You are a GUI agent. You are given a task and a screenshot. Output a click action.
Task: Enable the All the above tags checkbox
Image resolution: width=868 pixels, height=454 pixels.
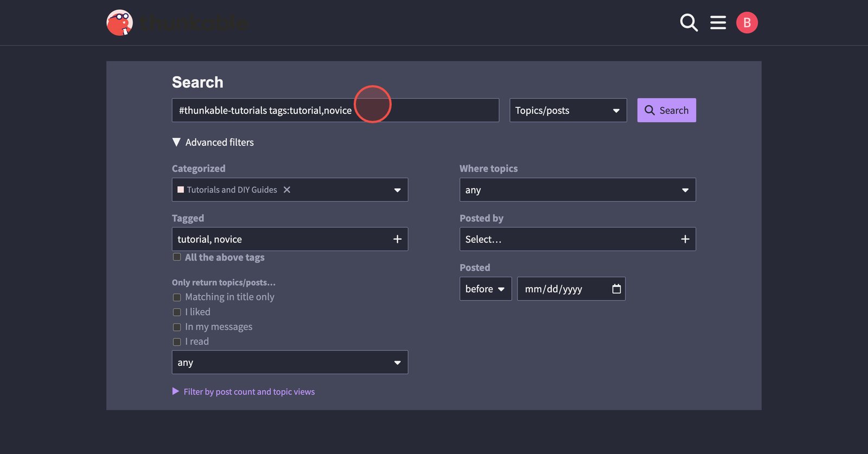177,257
